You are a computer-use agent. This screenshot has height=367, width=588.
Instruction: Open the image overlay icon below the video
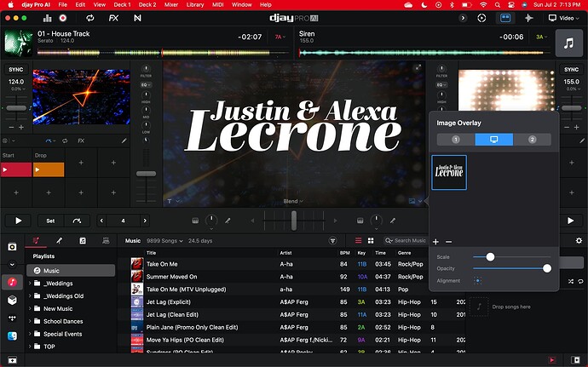click(412, 201)
